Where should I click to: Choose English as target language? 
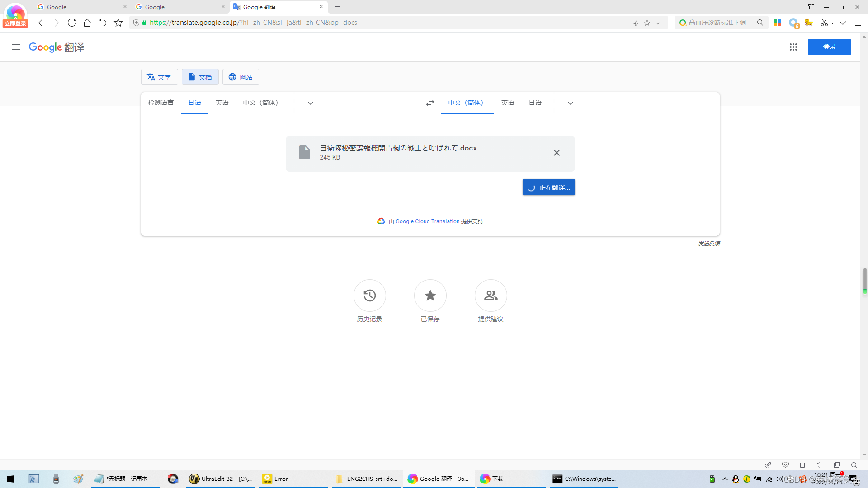507,103
